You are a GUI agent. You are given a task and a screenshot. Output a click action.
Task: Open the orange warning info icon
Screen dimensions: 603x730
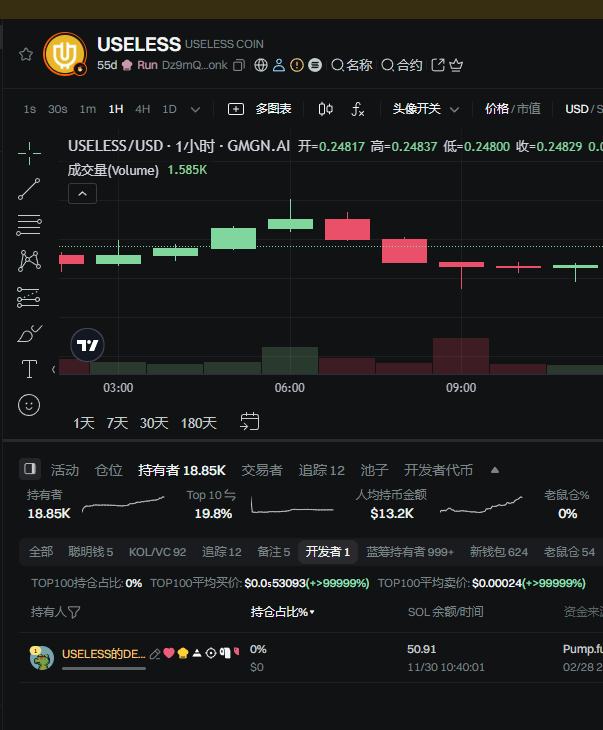pos(297,65)
